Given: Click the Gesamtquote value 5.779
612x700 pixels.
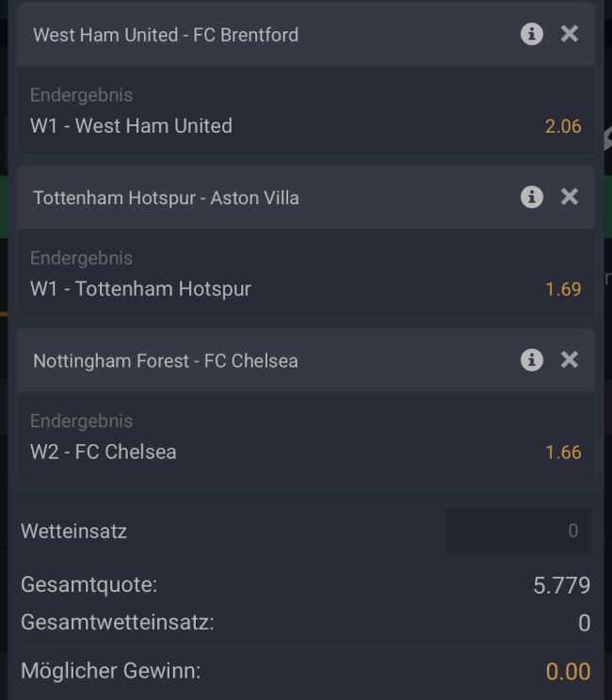Looking at the screenshot, I should 561,585.
